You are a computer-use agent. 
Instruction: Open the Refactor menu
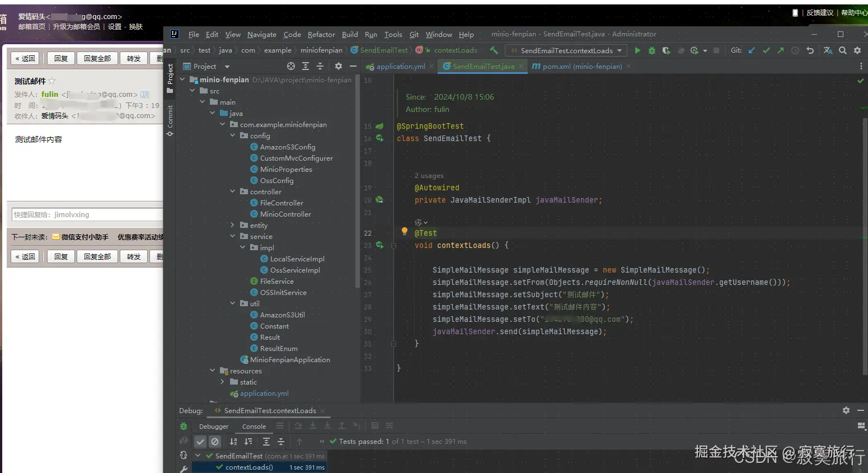pyautogui.click(x=321, y=34)
